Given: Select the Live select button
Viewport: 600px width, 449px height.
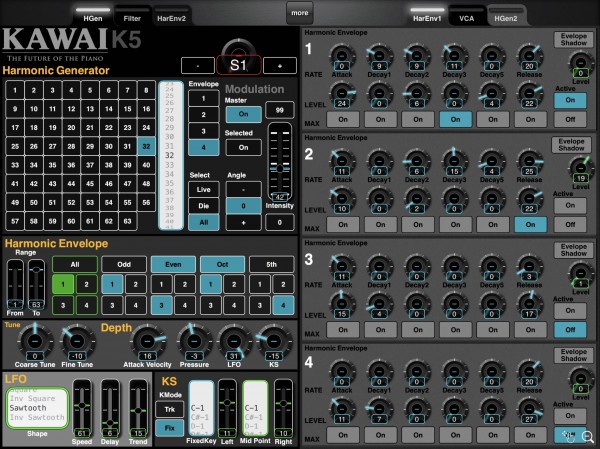Looking at the screenshot, I should tap(204, 189).
